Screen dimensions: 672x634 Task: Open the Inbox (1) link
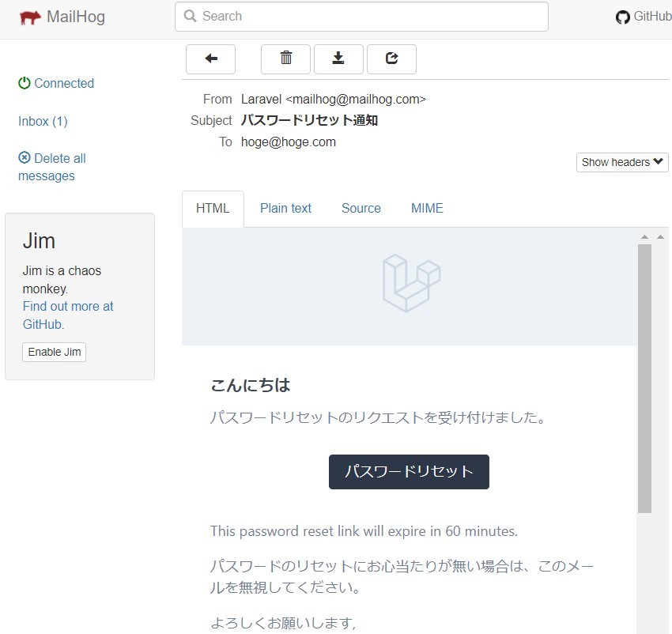pos(43,121)
